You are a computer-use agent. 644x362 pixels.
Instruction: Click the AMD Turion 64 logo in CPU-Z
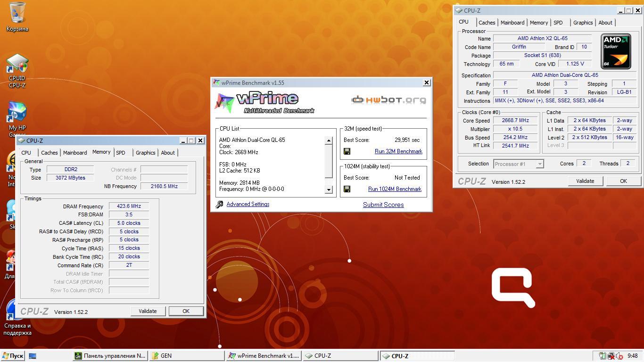[616, 51]
